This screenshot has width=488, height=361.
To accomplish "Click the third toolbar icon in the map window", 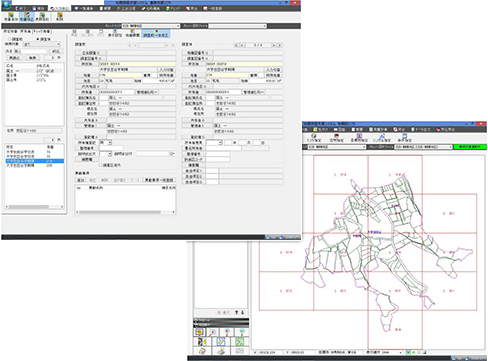I will (x=359, y=137).
